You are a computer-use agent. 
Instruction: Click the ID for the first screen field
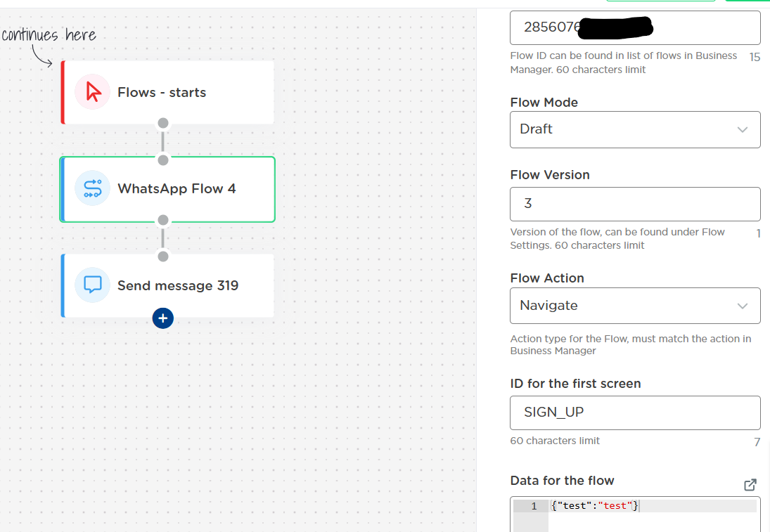635,413
